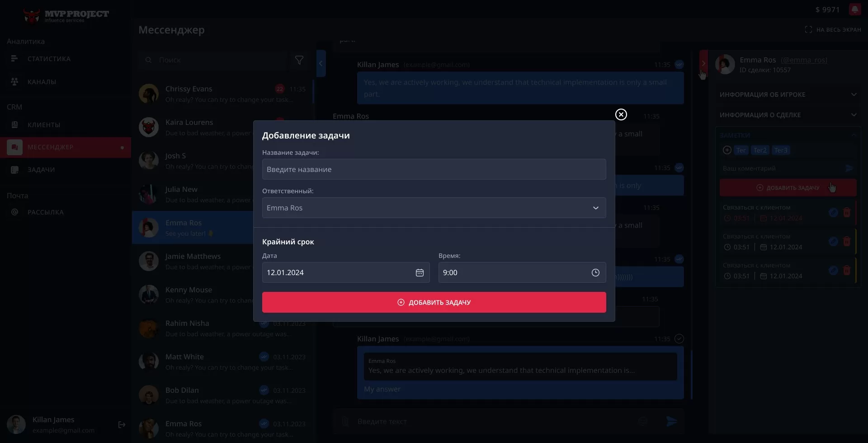Add a note tag with the plus icon

727,150
